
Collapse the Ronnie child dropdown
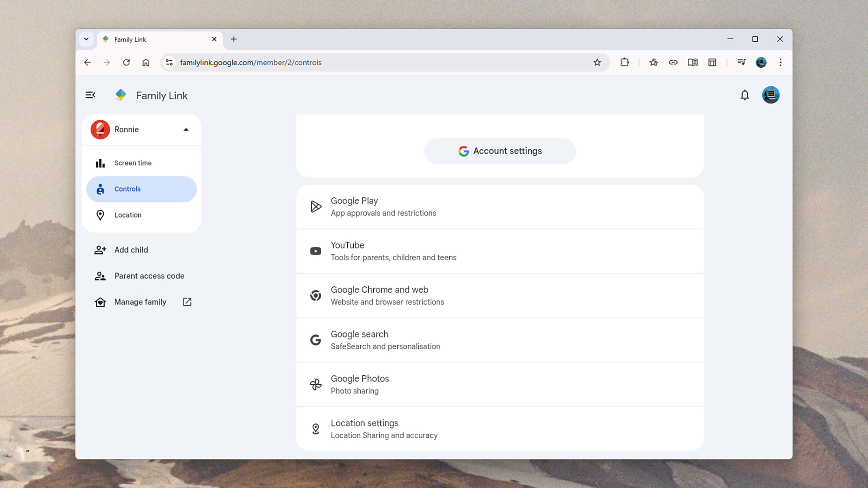[x=186, y=130]
